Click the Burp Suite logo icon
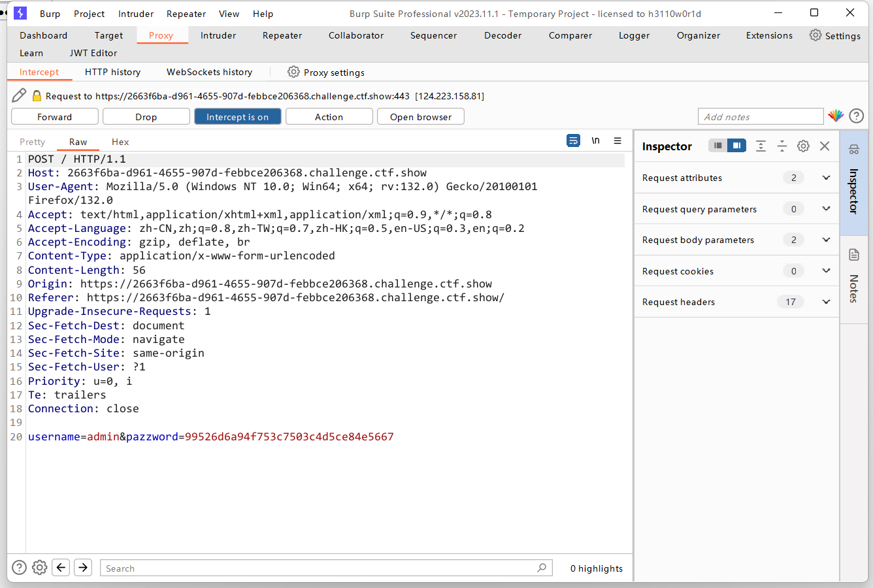This screenshot has height=588, width=873. pyautogui.click(x=20, y=13)
